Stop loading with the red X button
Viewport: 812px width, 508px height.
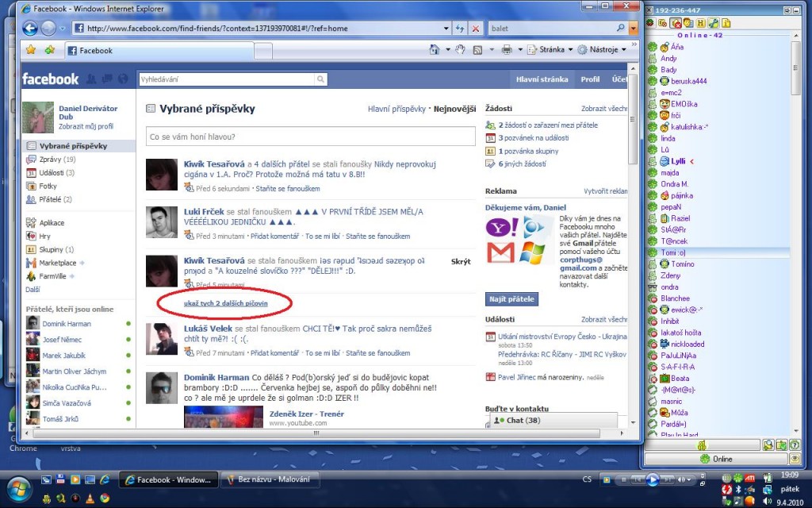(x=476, y=29)
